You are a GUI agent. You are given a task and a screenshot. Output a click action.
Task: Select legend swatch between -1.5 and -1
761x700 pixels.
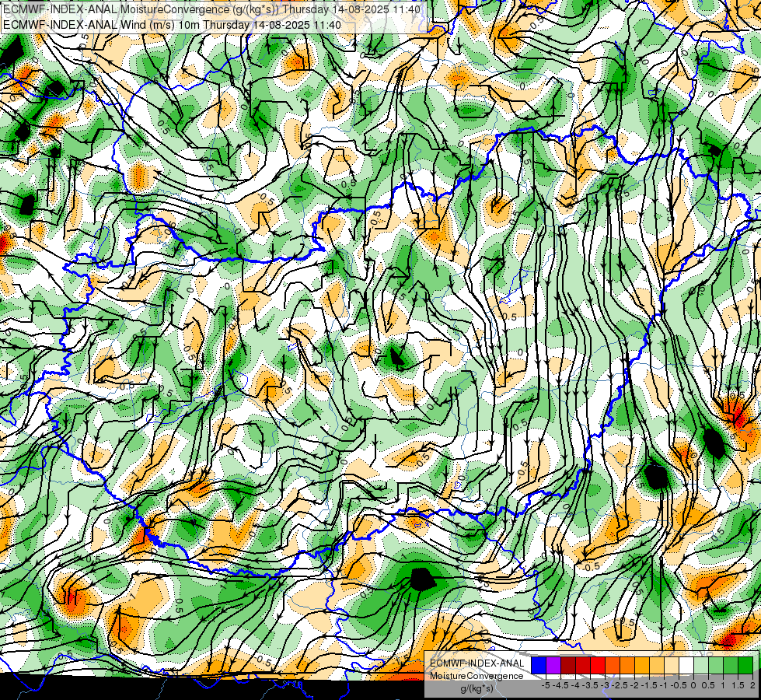(x=657, y=665)
